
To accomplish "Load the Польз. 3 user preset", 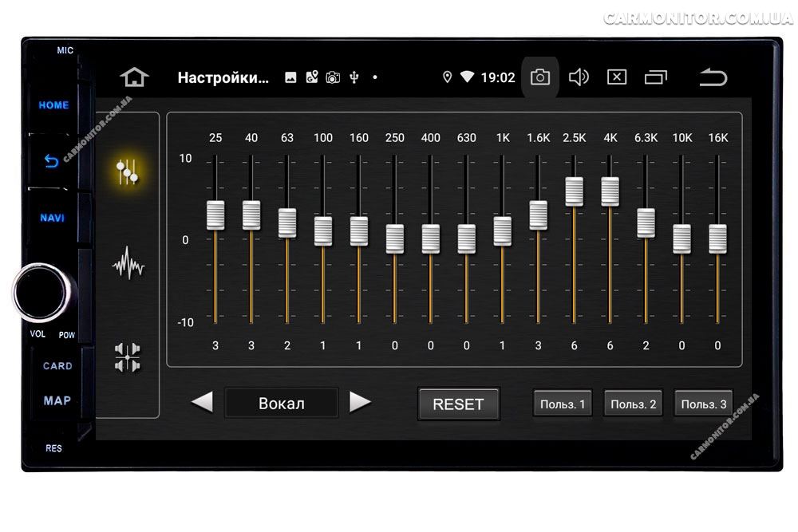I will (703, 404).
